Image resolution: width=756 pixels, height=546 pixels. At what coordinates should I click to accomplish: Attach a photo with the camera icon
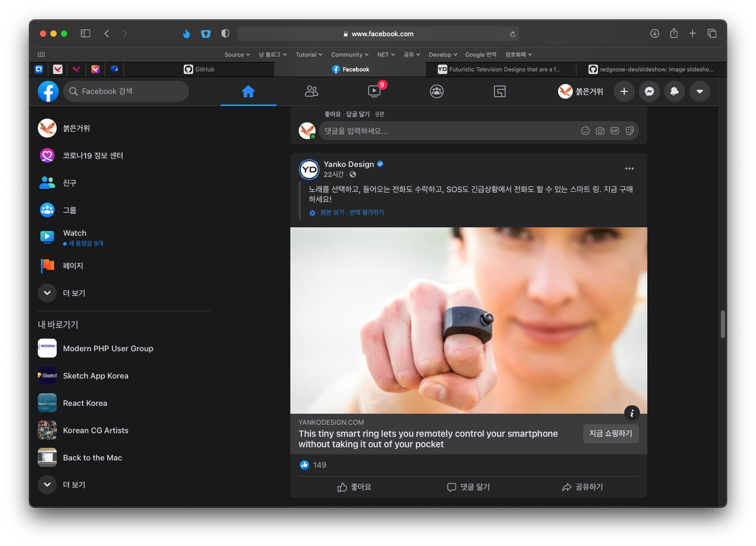(600, 131)
